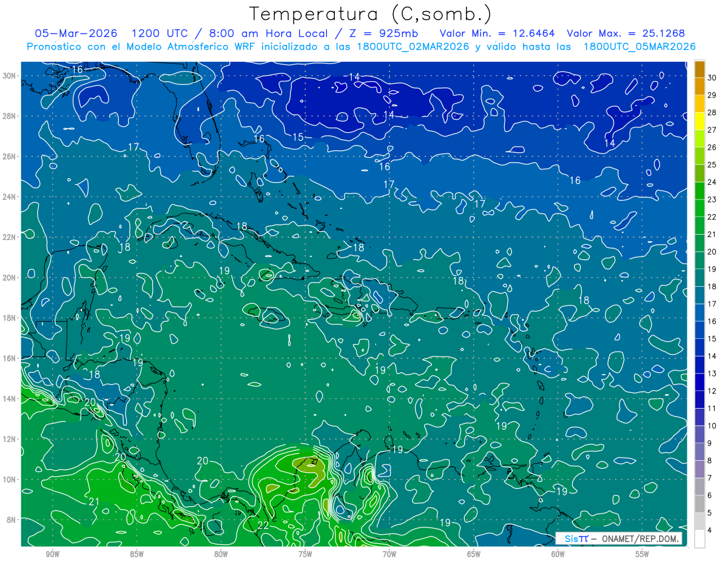Screen dimensions: 728x562
Task: Click the colorbar value 7
Action: [x=710, y=478]
